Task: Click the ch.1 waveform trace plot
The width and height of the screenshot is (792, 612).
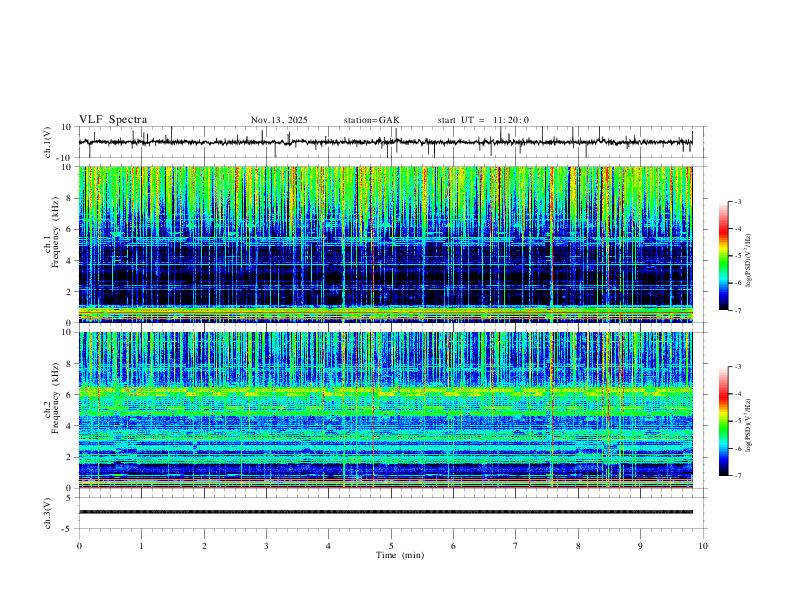Action: click(391, 142)
